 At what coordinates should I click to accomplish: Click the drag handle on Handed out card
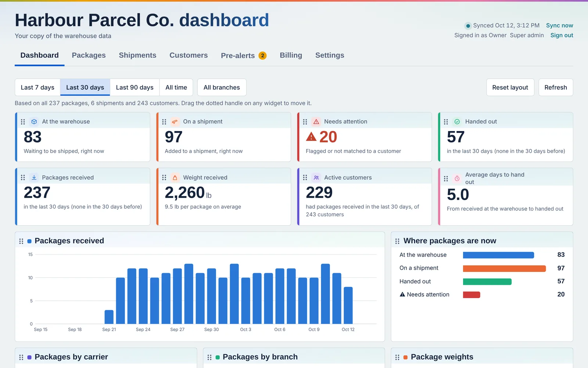point(446,122)
